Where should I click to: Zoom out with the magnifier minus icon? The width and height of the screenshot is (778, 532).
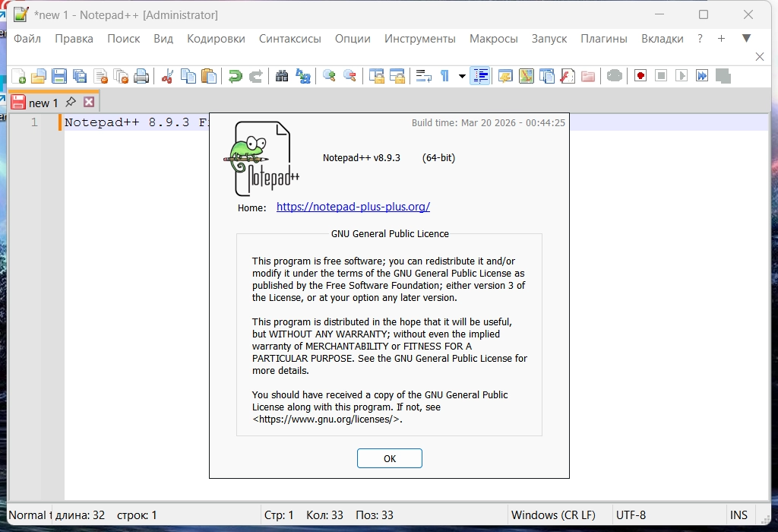coord(349,76)
